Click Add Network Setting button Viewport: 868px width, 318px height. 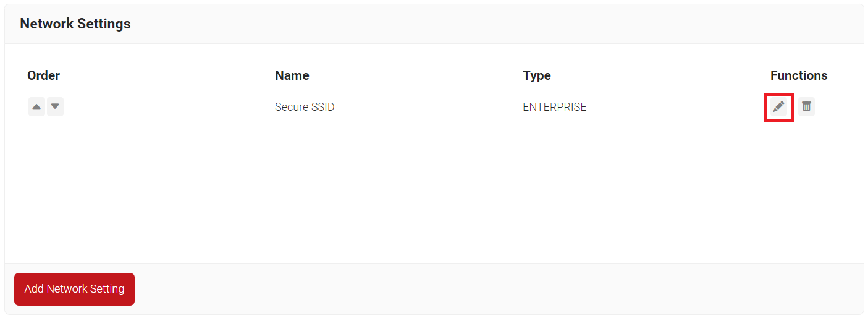pos(74,289)
